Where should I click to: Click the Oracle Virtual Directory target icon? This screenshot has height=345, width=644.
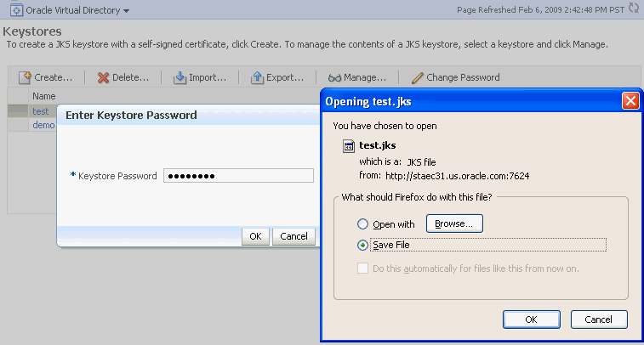16,10
